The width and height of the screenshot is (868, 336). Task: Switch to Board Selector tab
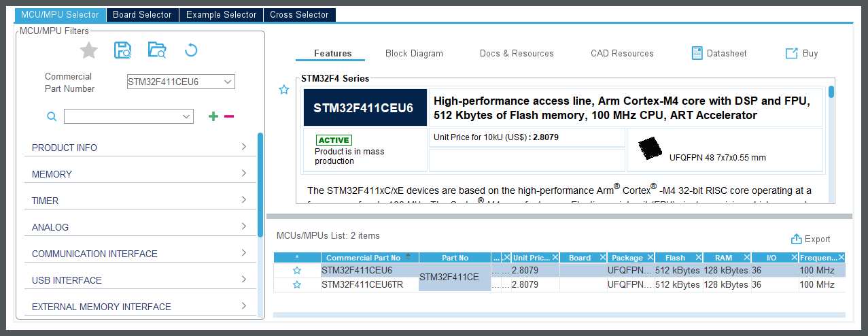click(143, 14)
